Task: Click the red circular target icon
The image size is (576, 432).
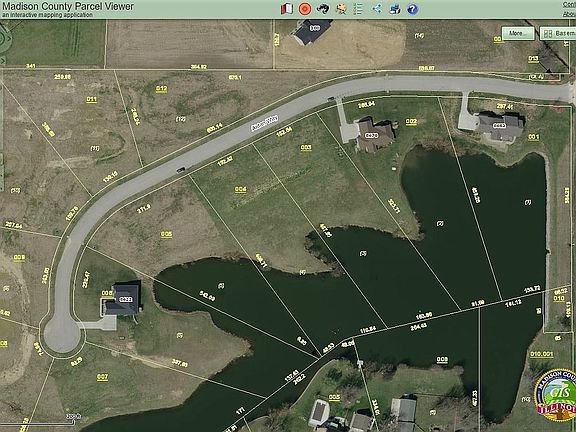Action: point(305,9)
